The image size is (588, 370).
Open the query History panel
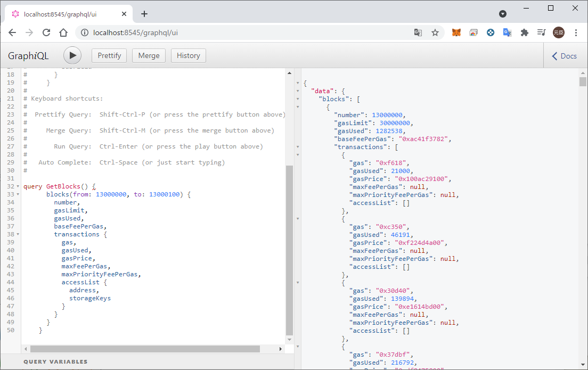pyautogui.click(x=188, y=55)
